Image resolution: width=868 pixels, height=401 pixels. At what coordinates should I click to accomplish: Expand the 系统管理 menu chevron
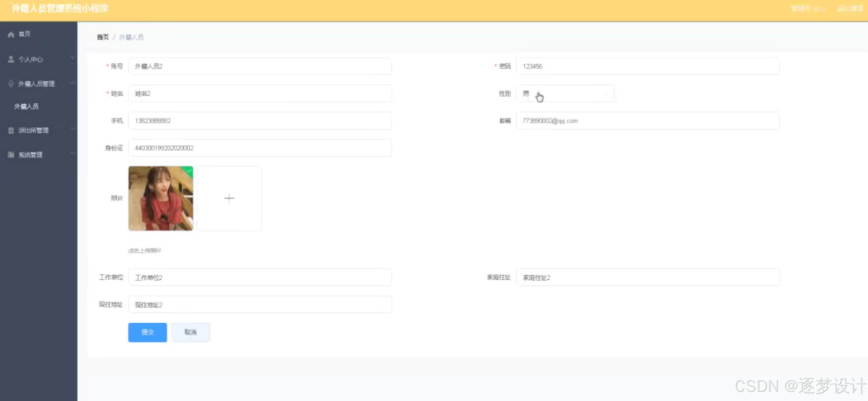[x=73, y=154]
